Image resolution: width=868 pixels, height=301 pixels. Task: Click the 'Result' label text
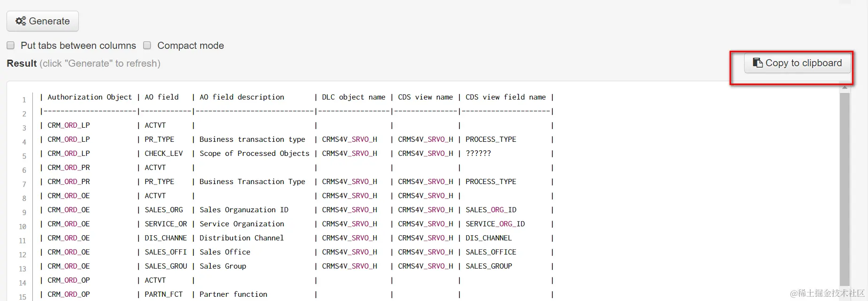click(22, 63)
